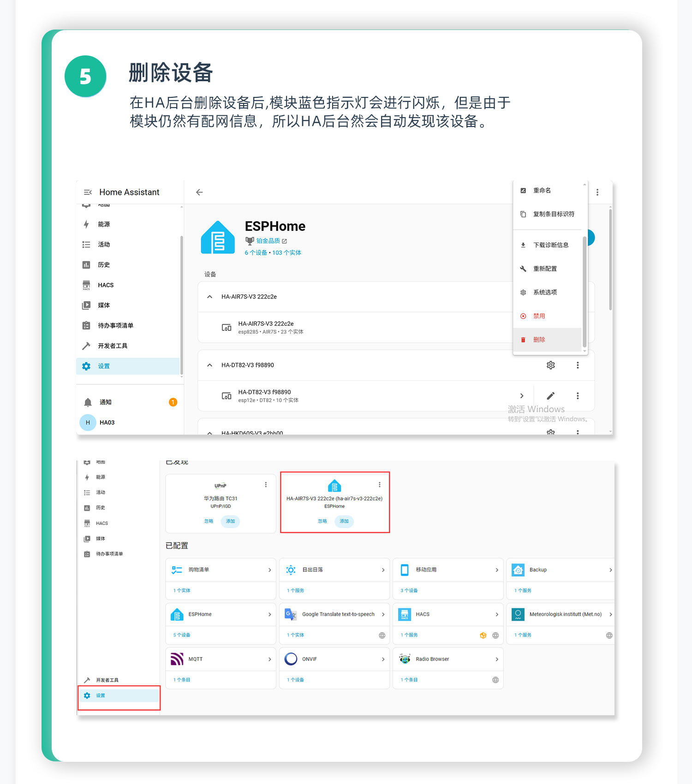
Task: Click 忽略 on the discovered HA-AIR7S-V3 card
Action: [322, 521]
